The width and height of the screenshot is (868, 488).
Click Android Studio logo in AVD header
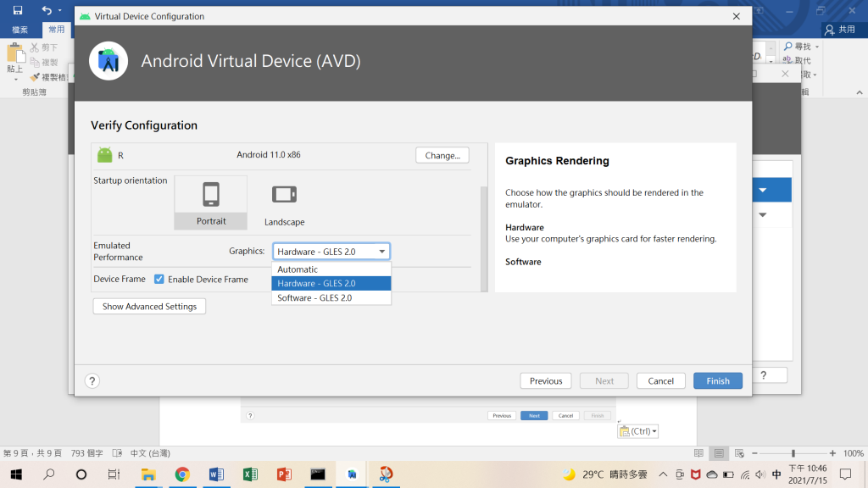pyautogui.click(x=108, y=61)
